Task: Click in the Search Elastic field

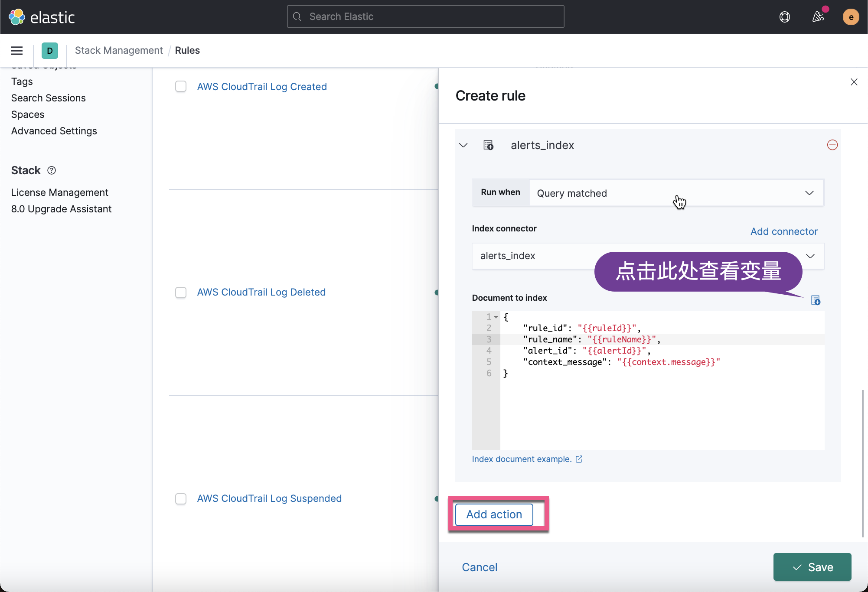Action: click(425, 16)
